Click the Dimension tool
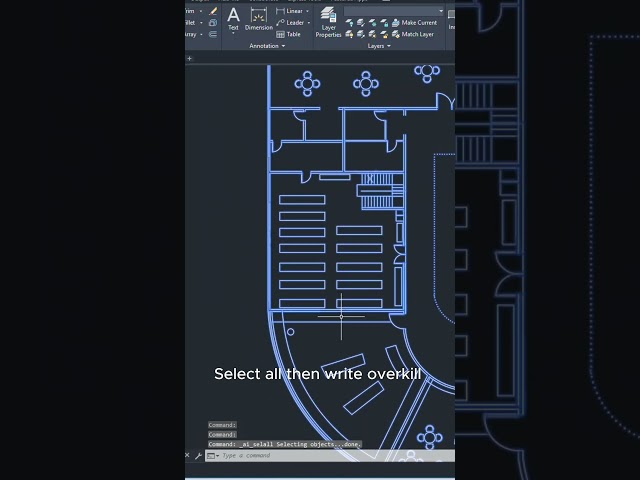Image resolution: width=640 pixels, height=480 pixels. [x=259, y=19]
